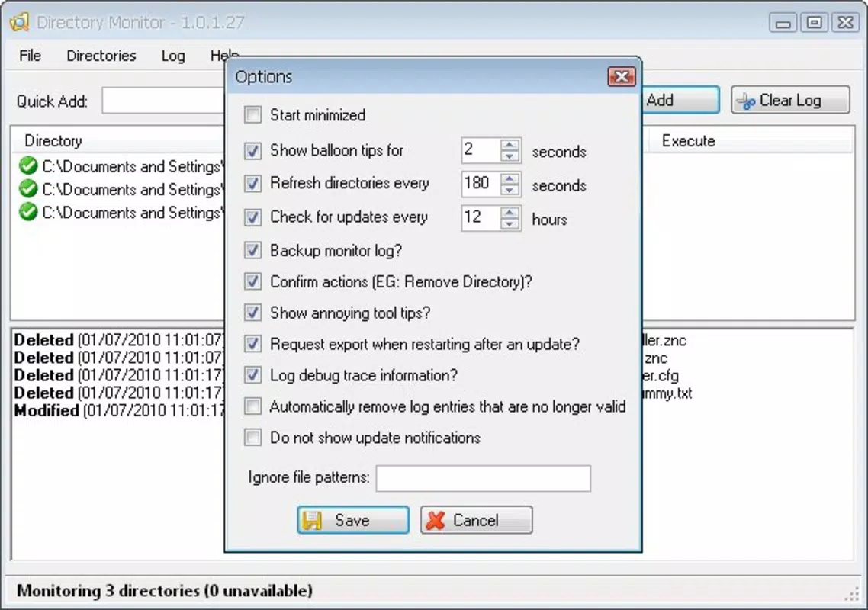Screen dimensions: 868x610
Task: Click the green check icon of second directory
Action: click(27, 189)
